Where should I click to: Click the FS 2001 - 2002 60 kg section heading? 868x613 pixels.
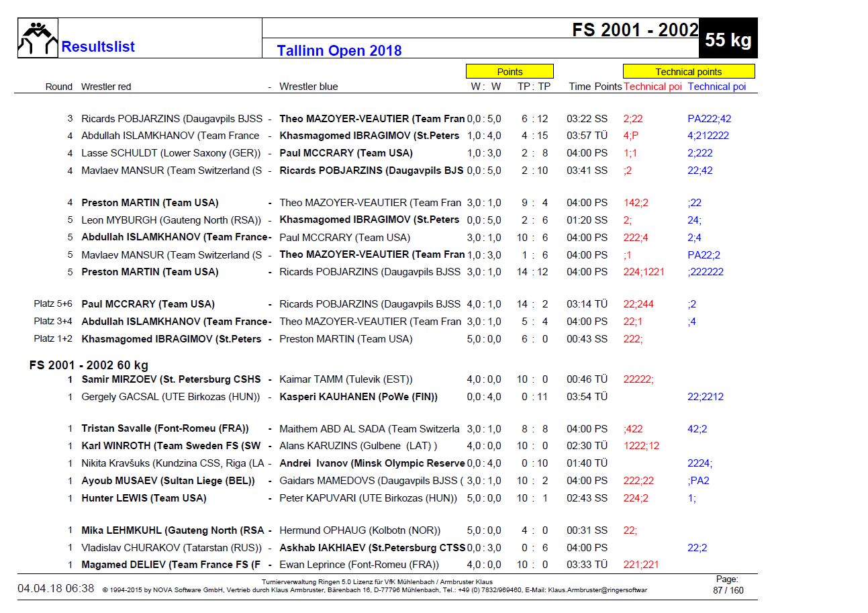point(89,365)
